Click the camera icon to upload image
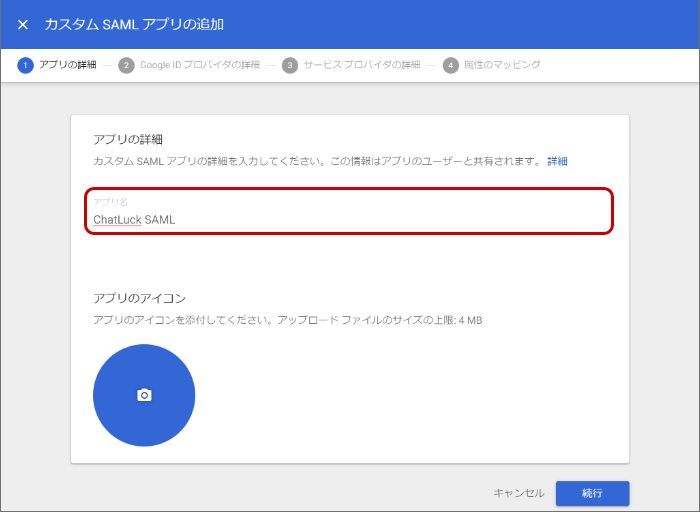700x512 pixels. click(144, 395)
